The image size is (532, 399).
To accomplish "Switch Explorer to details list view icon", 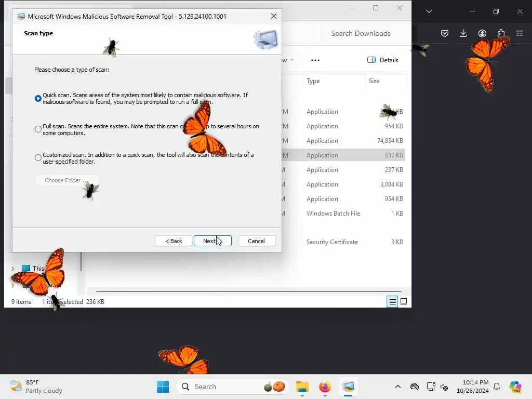I will 392,301.
